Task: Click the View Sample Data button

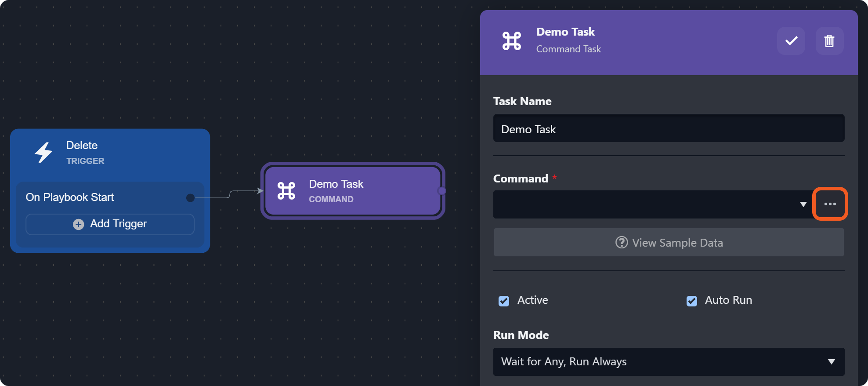Action: tap(668, 242)
